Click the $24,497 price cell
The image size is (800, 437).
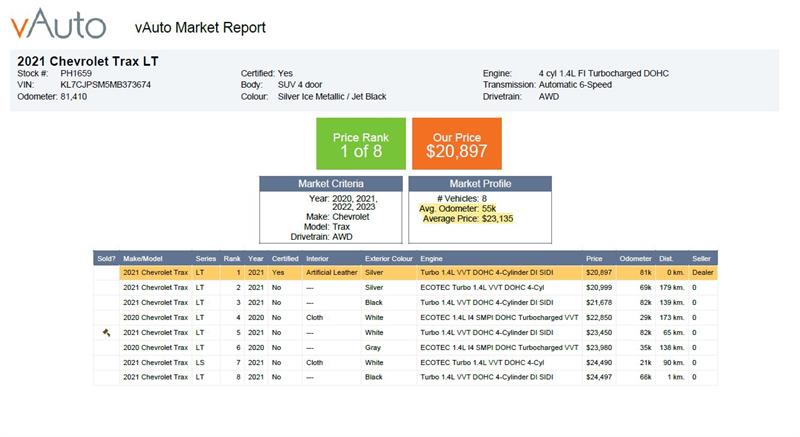(599, 377)
